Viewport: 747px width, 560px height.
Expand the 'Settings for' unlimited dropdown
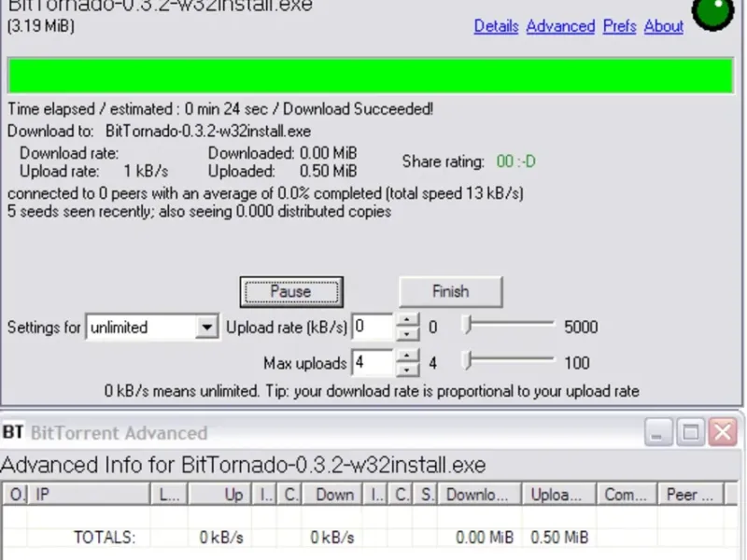tap(206, 328)
